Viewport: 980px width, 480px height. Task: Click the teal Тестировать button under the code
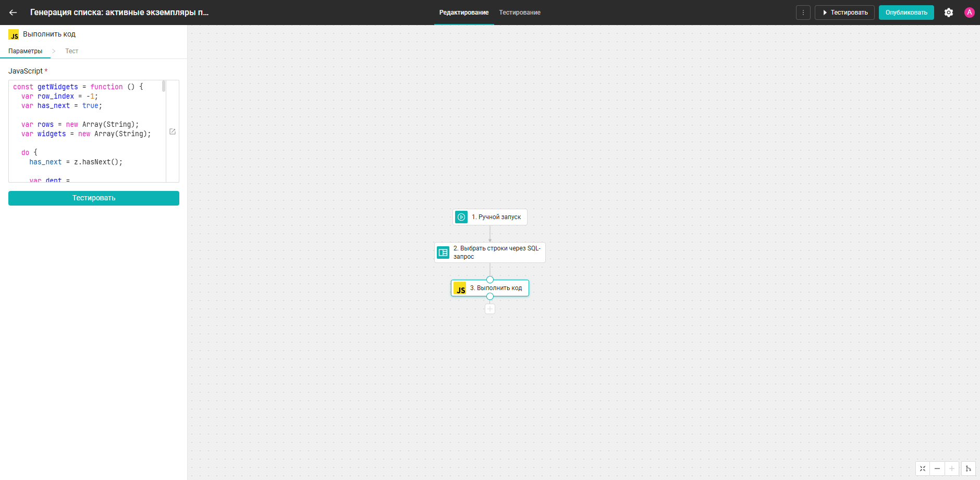[94, 198]
